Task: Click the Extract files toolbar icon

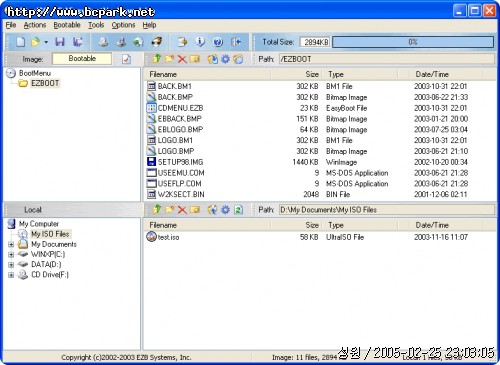Action: [x=182, y=42]
